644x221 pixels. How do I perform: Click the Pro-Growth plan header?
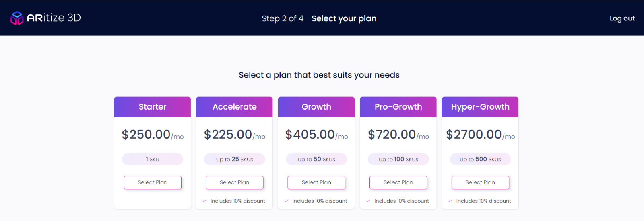click(398, 107)
